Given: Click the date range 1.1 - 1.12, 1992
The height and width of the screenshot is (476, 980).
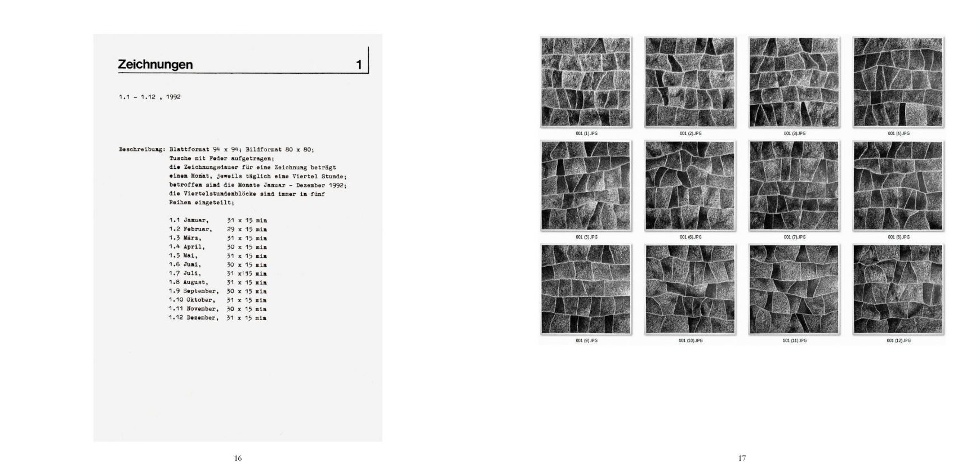Looking at the screenshot, I should (x=149, y=97).
